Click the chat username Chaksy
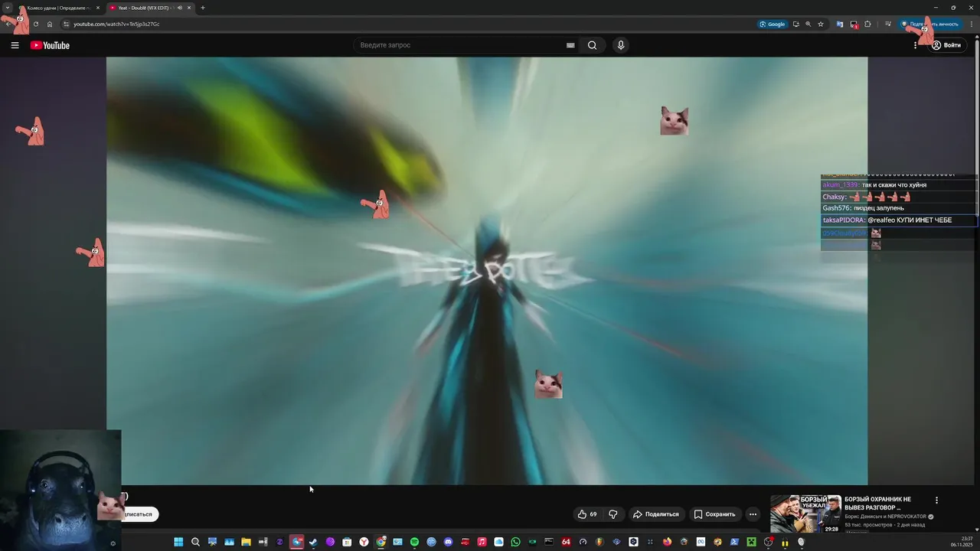Screen dimensions: 980x551 [x=835, y=197]
